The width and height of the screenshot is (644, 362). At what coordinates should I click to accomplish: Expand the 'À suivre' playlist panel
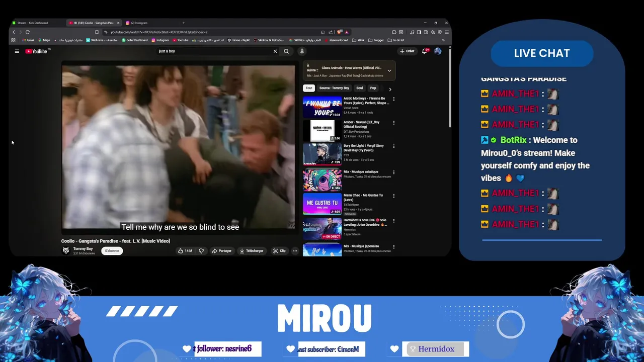[389, 70]
